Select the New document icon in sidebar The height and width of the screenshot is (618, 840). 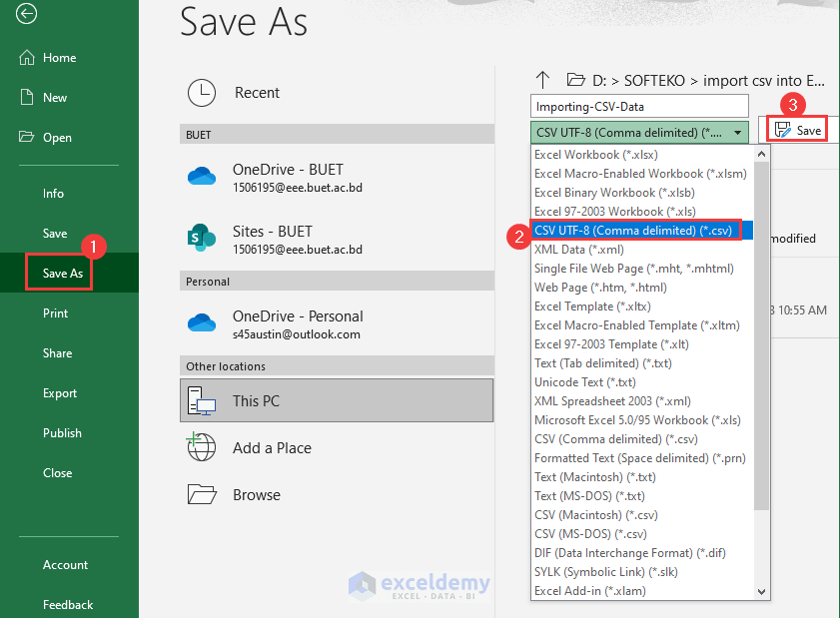click(27, 97)
